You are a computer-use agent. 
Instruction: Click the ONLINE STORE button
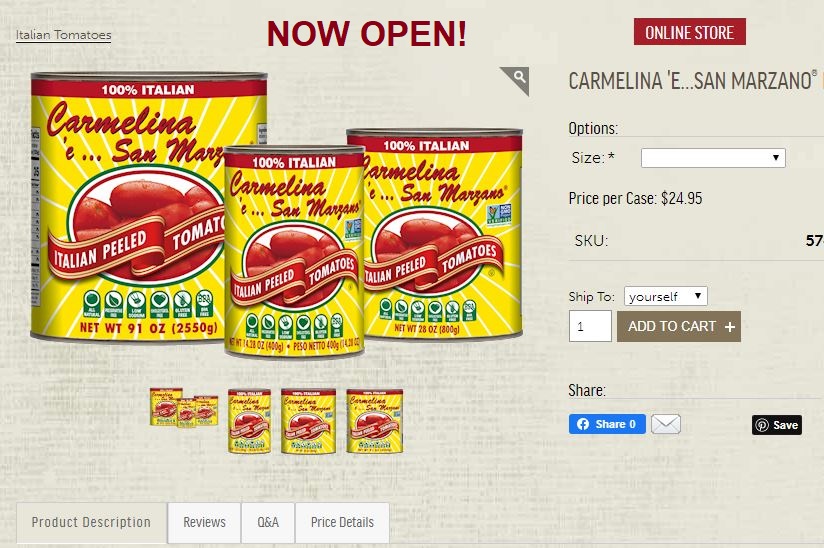click(x=689, y=32)
